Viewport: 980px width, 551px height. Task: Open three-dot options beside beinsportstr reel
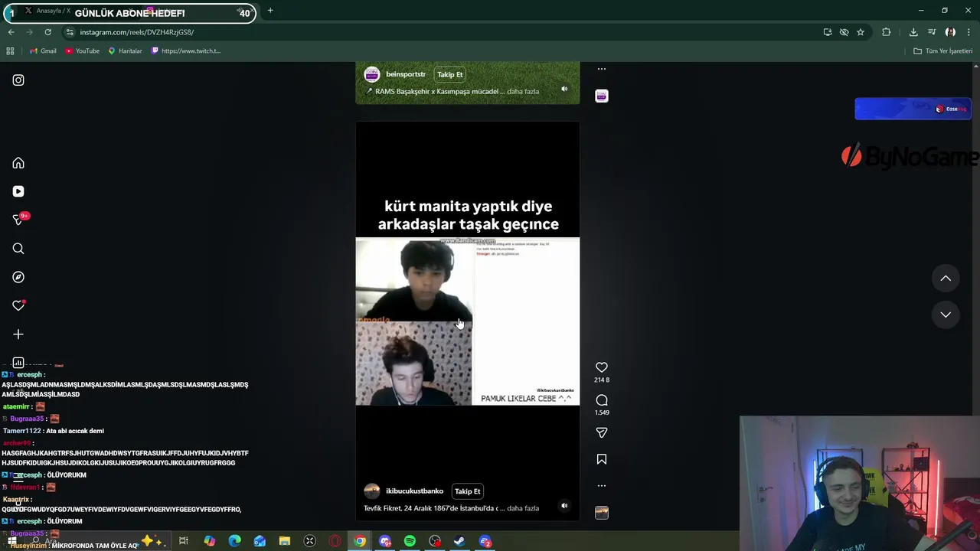click(x=602, y=69)
